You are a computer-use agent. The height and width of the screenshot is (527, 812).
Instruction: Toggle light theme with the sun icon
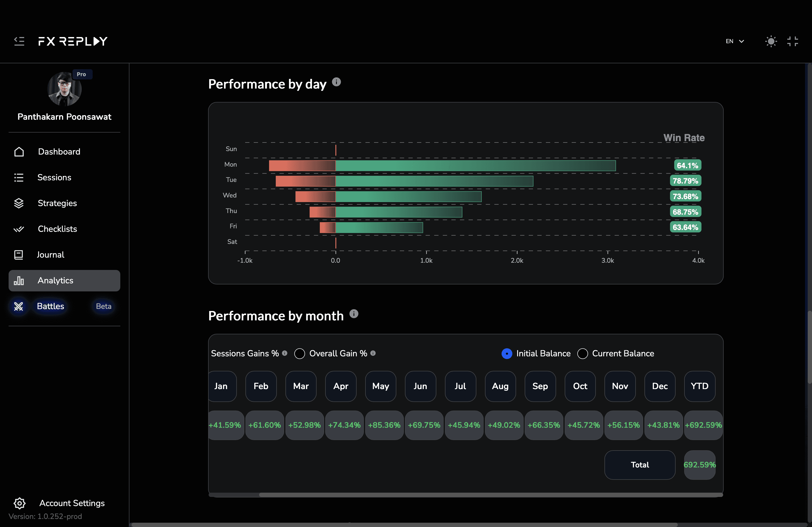(x=771, y=41)
